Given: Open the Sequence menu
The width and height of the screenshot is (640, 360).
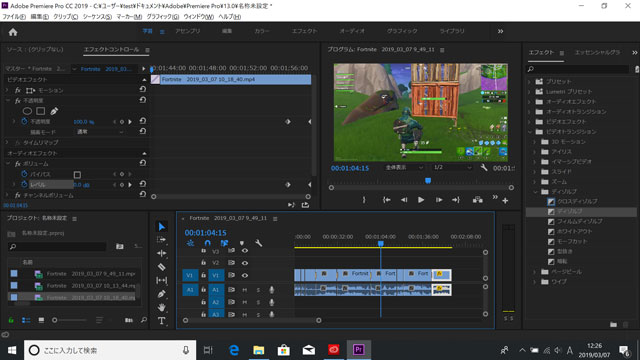Looking at the screenshot, I should 97,17.
